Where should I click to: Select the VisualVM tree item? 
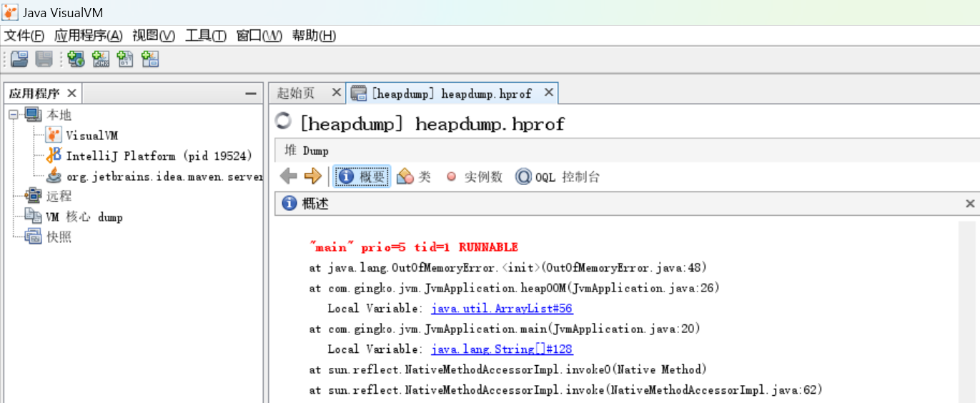click(91, 135)
